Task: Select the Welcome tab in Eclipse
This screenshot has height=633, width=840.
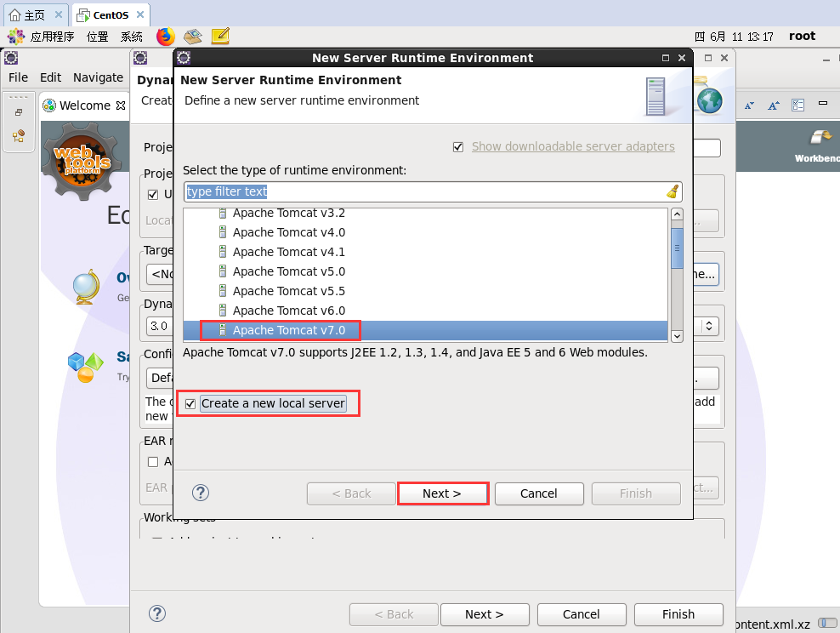Action: (x=85, y=105)
